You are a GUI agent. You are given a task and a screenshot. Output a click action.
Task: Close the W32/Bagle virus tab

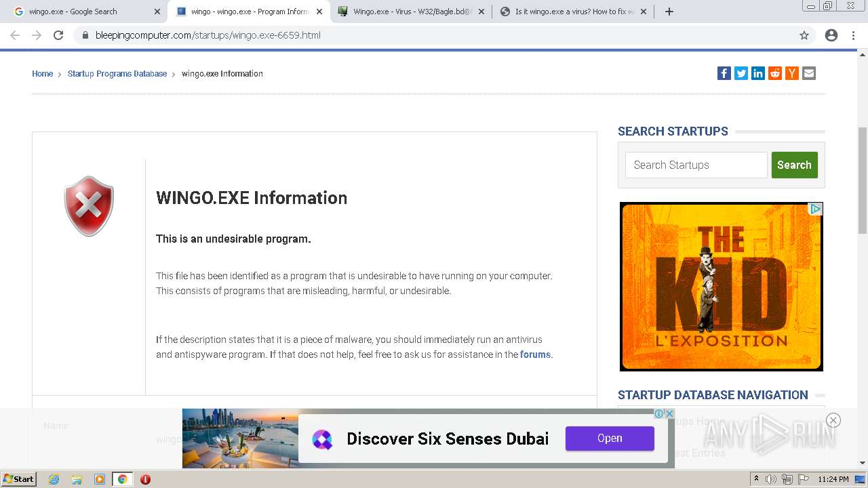(x=481, y=12)
